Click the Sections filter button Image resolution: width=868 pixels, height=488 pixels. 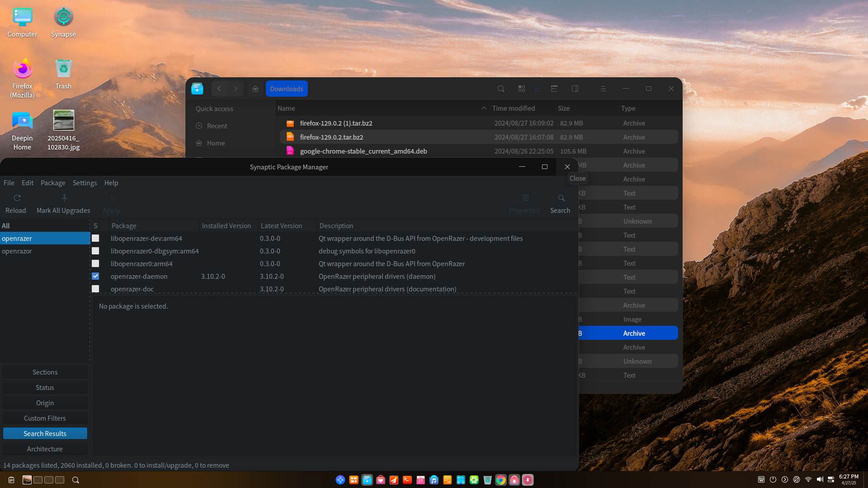point(45,372)
